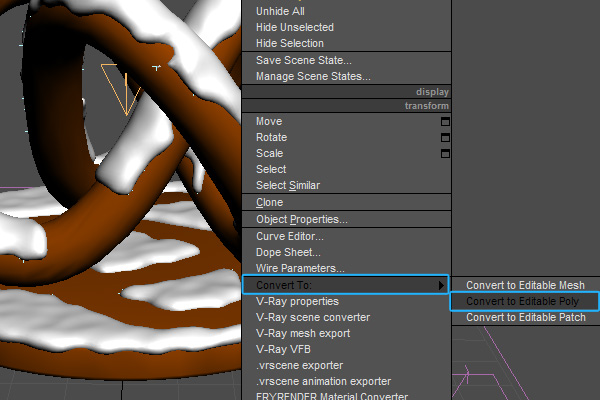Open Rotate transform settings box icon
This screenshot has width=600, height=400.
pos(445,138)
